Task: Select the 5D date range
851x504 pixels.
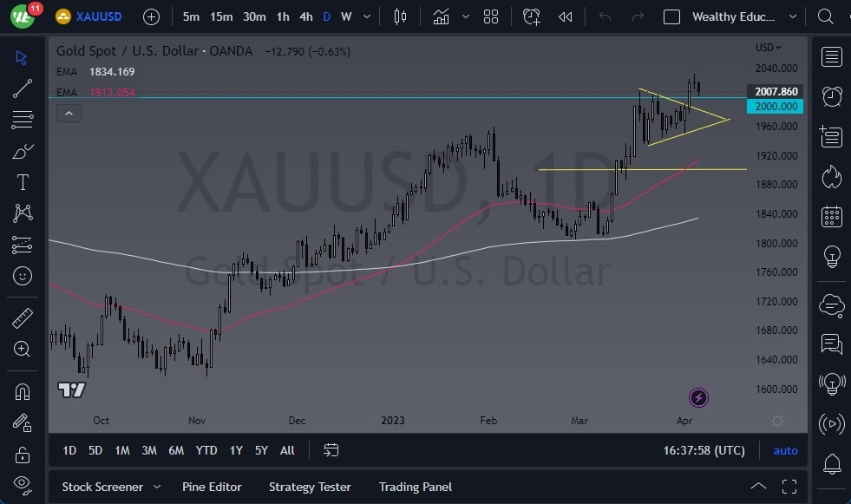Action: tap(95, 450)
